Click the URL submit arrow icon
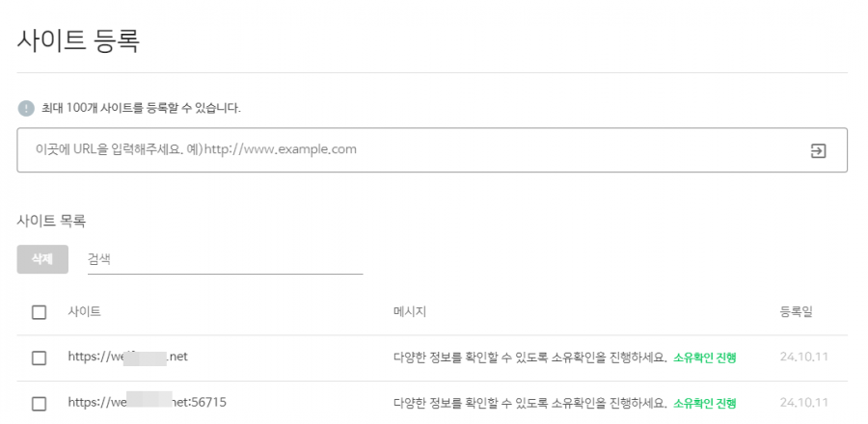The width and height of the screenshot is (868, 424). pyautogui.click(x=818, y=150)
